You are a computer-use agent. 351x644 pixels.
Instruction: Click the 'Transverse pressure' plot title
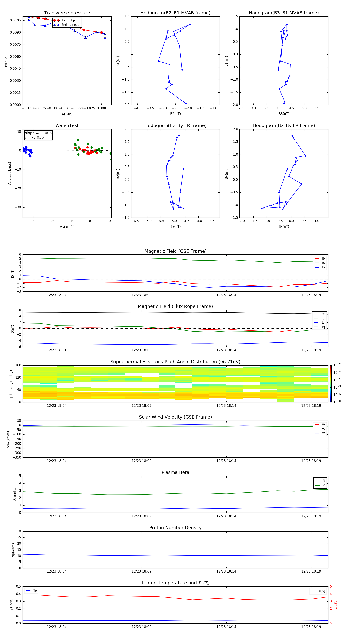coord(67,13)
